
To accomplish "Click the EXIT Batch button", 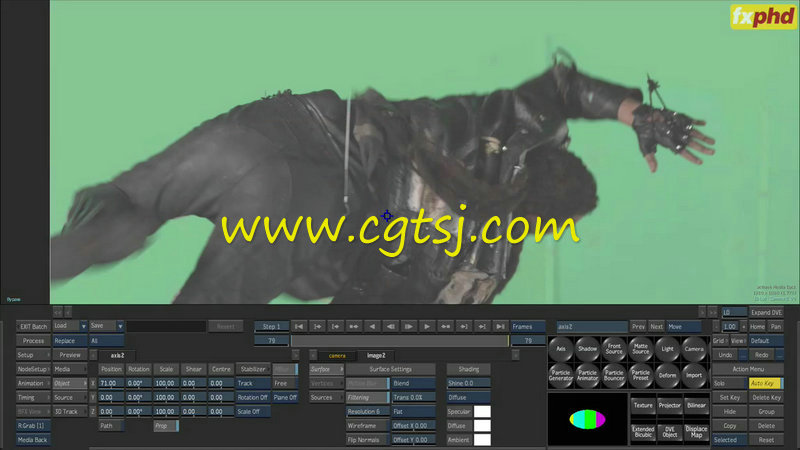I will (x=33, y=327).
